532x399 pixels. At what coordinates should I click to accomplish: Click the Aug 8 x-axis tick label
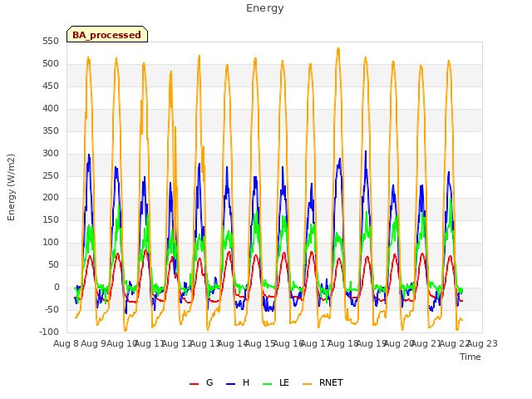point(66,343)
